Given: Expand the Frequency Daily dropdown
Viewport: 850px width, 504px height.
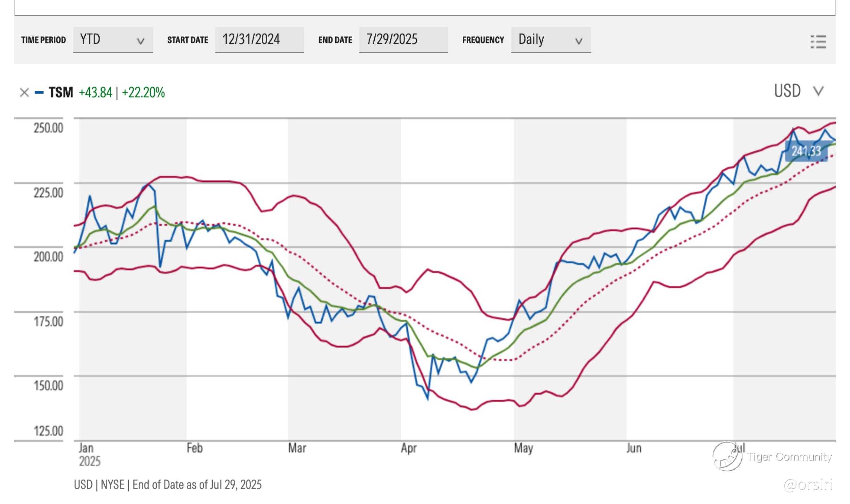Looking at the screenshot, I should [551, 40].
